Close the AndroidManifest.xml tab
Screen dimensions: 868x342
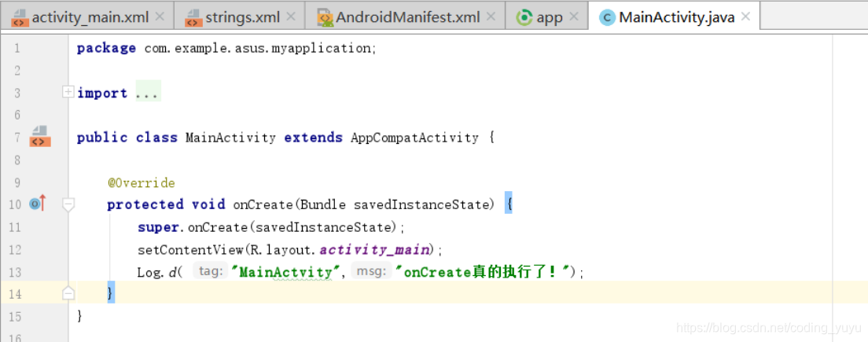[491, 17]
